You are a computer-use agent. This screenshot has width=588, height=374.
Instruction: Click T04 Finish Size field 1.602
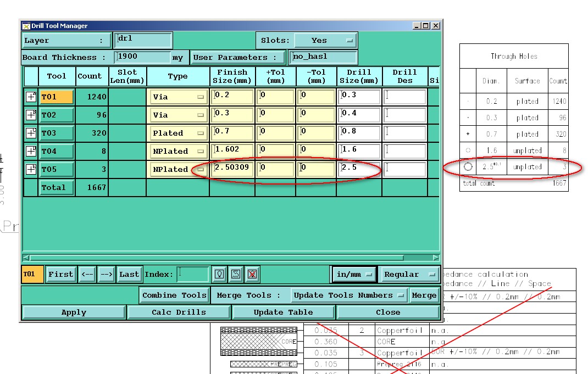(x=232, y=151)
